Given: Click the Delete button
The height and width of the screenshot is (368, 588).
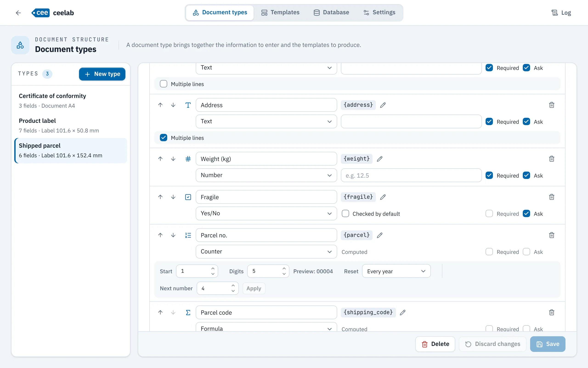Looking at the screenshot, I should [435, 344].
